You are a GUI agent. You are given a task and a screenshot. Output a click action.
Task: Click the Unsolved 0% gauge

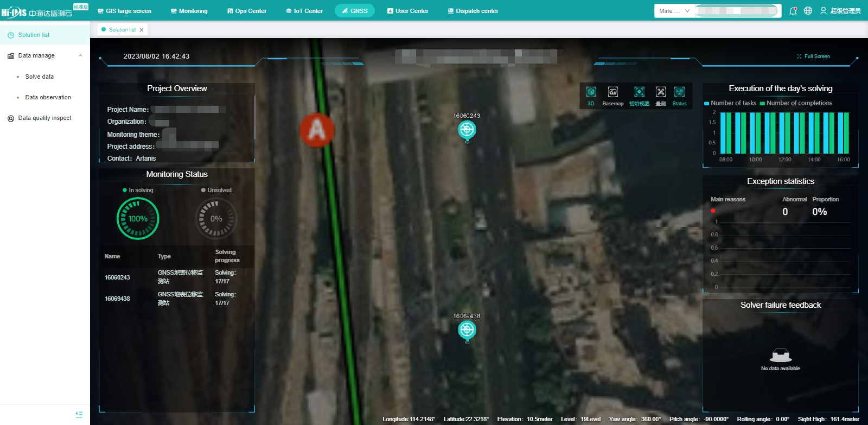[x=216, y=219]
